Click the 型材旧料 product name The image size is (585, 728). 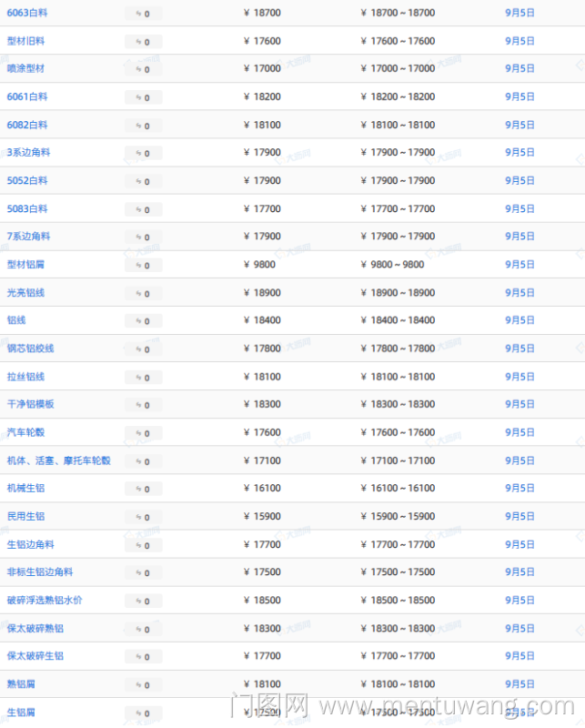(x=25, y=41)
